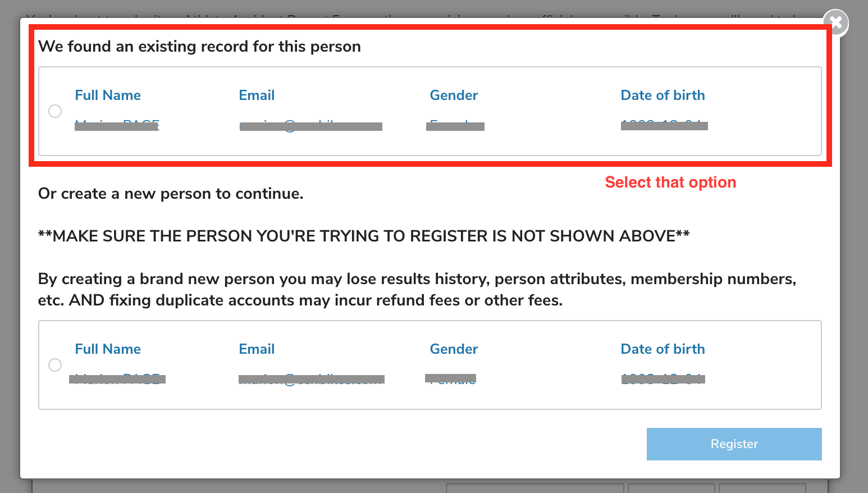This screenshot has height=493, width=868.
Task: Click the 'We found an existing record' heading
Action: coord(199,47)
